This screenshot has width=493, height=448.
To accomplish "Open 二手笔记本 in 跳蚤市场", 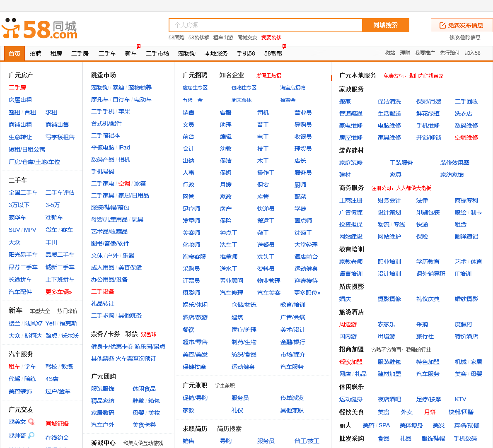I will click(x=106, y=136).
